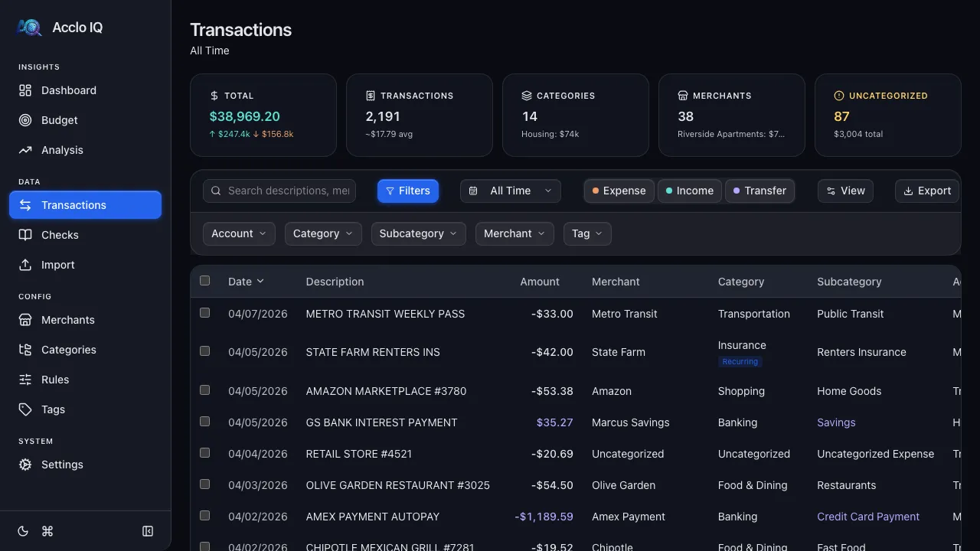Click the layers icon on the Categories card
Viewport: 980px width, 551px height.
click(x=527, y=96)
